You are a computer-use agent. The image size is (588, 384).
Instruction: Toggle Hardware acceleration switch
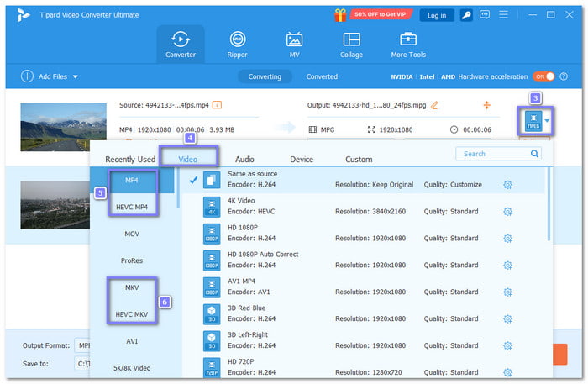point(543,76)
